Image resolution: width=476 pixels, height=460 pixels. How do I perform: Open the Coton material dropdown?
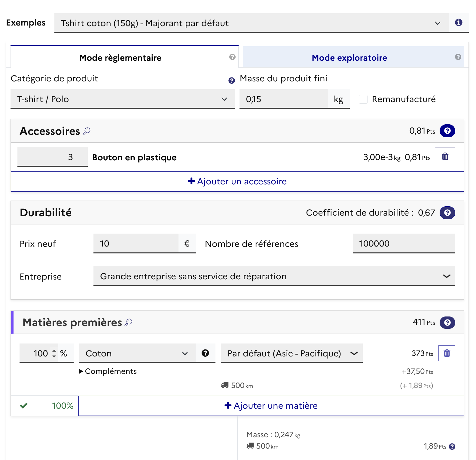tap(137, 353)
